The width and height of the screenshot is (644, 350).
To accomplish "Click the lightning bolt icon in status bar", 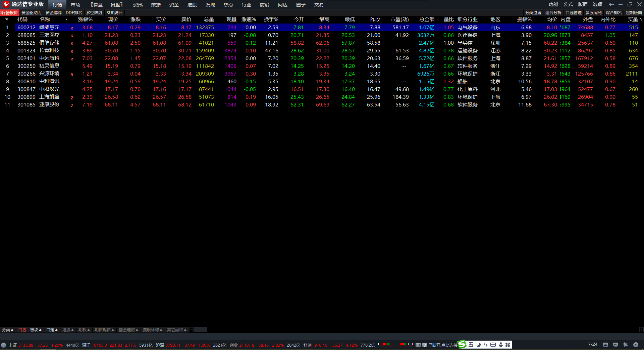I will [x=636, y=345].
